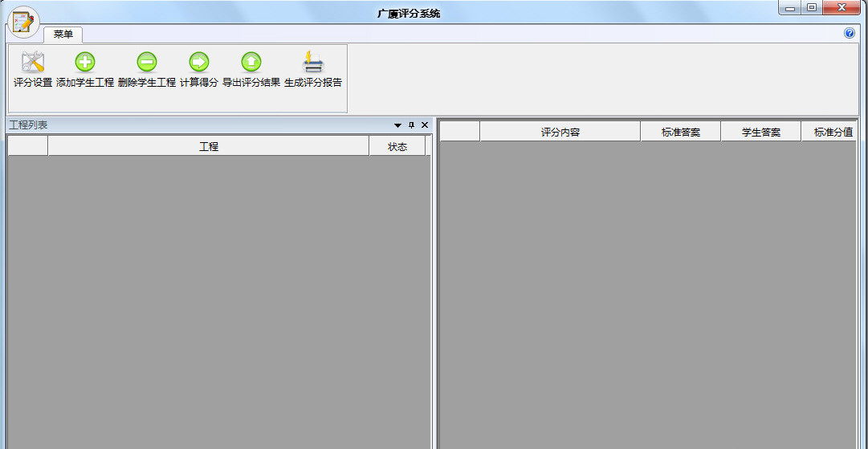Viewport: 868px width, 449px height.
Task: Click the blue help question mark icon
Action: point(850,34)
